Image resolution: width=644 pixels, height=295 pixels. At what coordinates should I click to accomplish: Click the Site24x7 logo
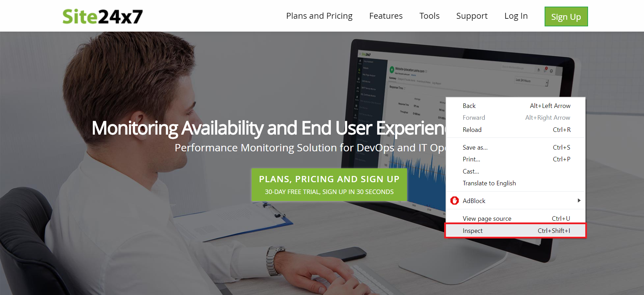pos(103,16)
